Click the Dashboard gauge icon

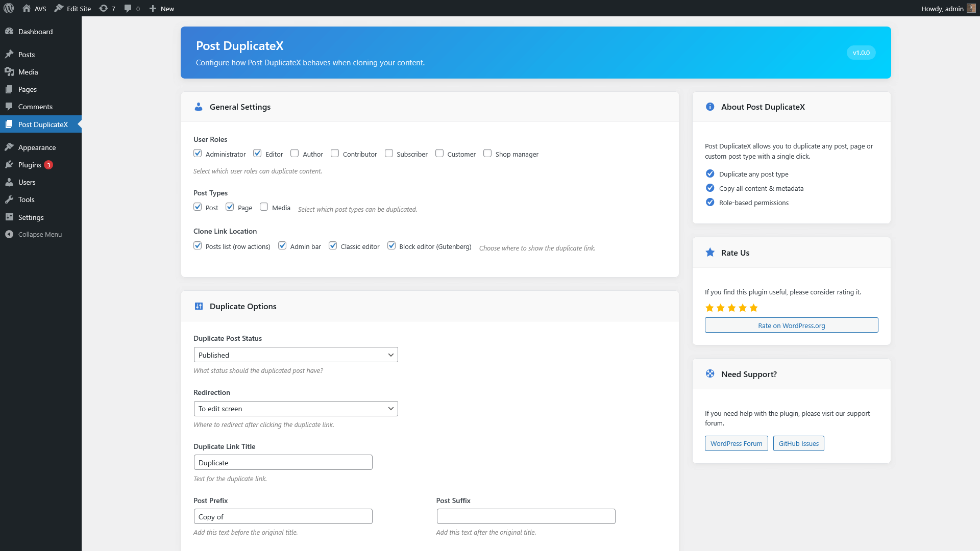click(x=9, y=32)
